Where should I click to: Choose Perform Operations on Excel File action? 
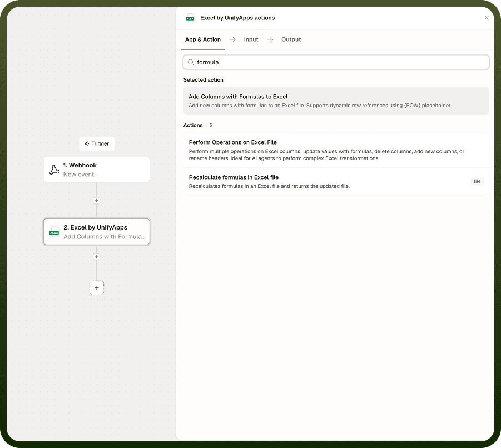coord(336,150)
